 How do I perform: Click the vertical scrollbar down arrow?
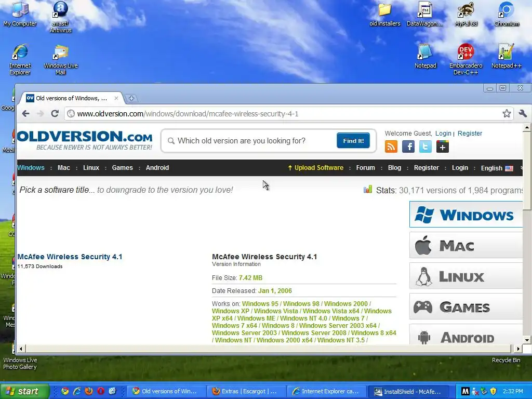click(x=527, y=340)
